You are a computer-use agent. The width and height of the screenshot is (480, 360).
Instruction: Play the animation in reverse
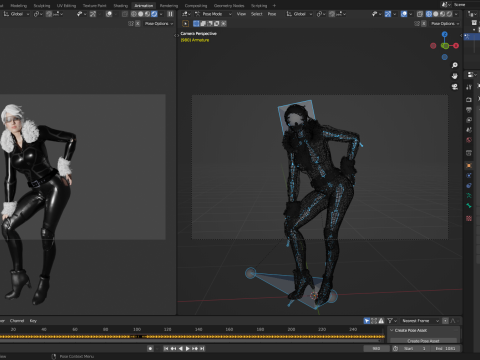180,348
